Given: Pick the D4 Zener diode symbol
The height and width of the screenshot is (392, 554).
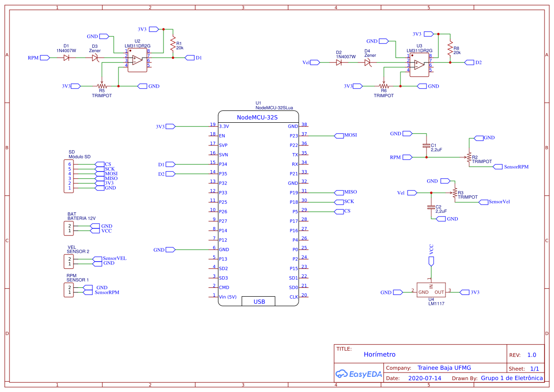Looking at the screenshot, I should click(x=367, y=63).
